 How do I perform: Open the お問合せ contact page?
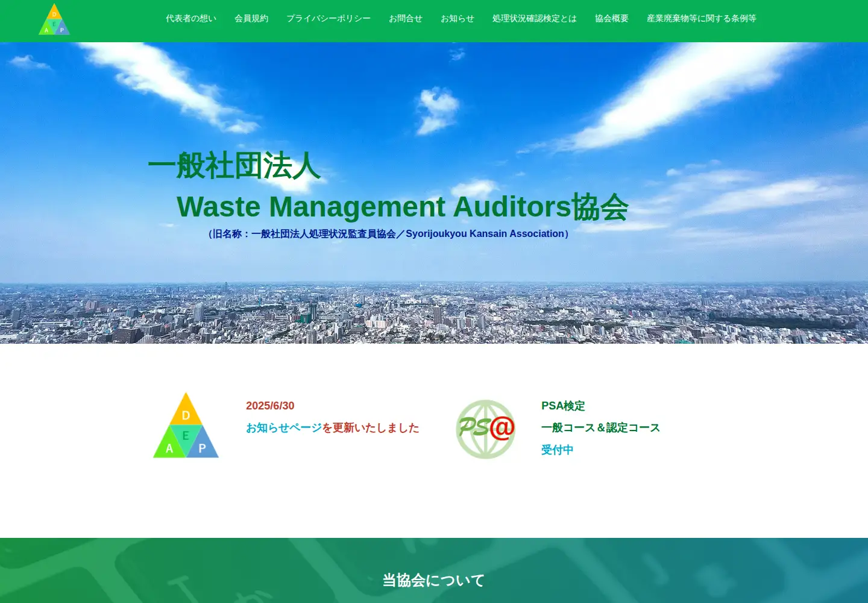tap(406, 19)
